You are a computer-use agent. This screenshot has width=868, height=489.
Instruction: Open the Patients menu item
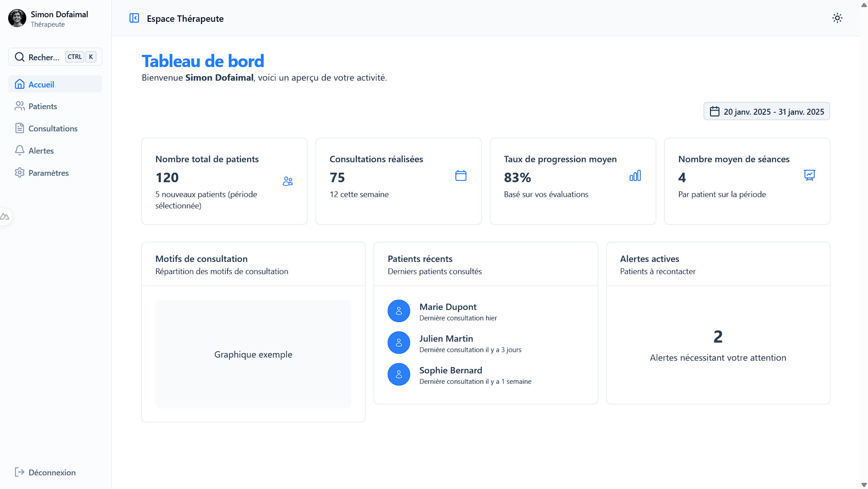pyautogui.click(x=55, y=106)
